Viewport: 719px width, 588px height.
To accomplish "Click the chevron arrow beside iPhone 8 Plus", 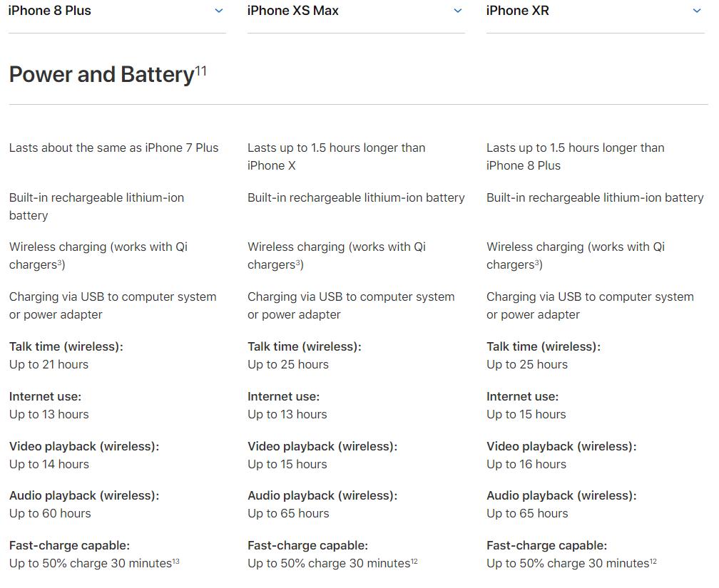I will coord(219,11).
